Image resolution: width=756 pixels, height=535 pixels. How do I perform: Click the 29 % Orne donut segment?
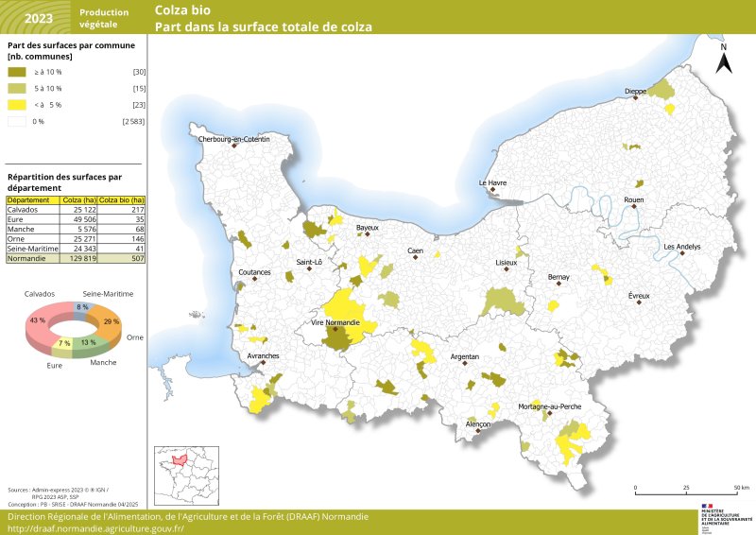pyautogui.click(x=111, y=321)
